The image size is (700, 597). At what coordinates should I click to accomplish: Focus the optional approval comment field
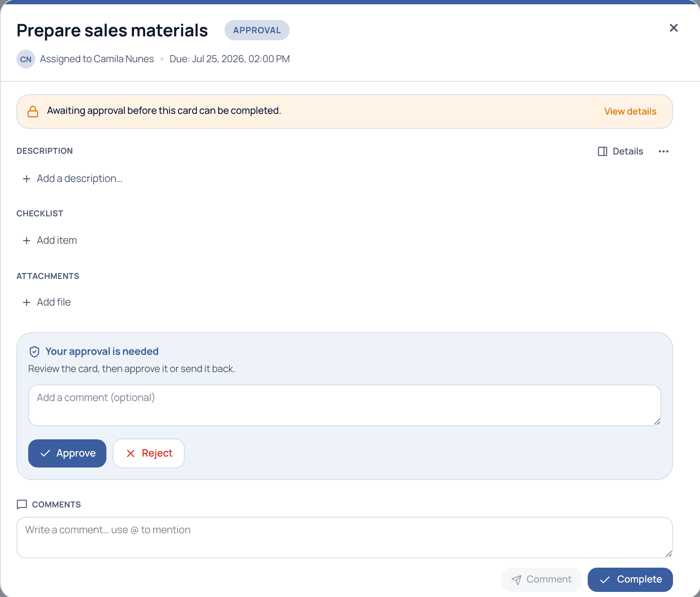[x=345, y=405]
